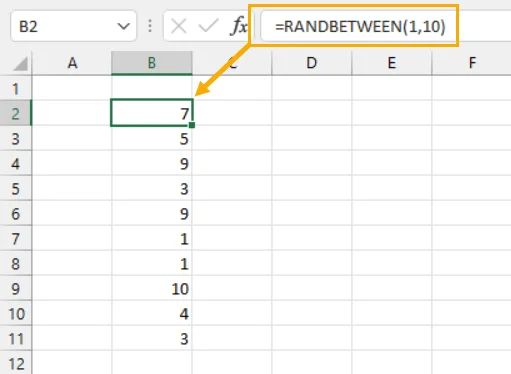The height and width of the screenshot is (374, 511).
Task: Select cell B10 with value 4
Action: [152, 313]
